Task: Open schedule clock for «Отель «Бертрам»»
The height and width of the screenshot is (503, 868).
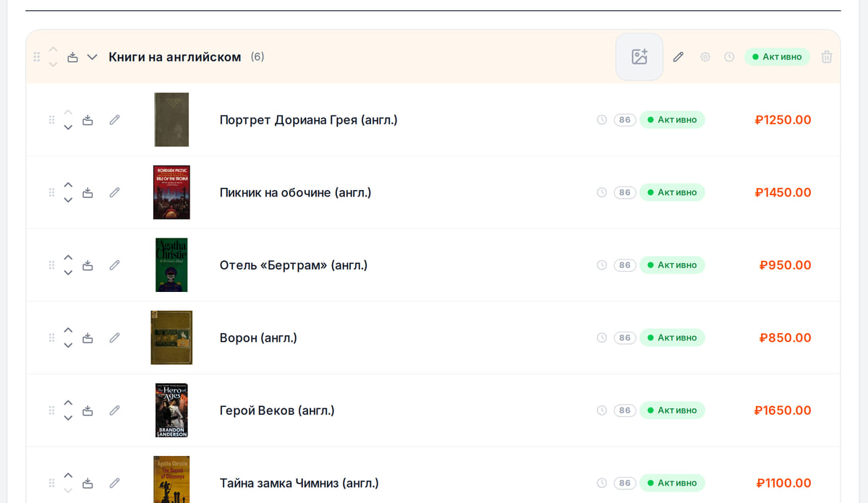Action: (602, 265)
